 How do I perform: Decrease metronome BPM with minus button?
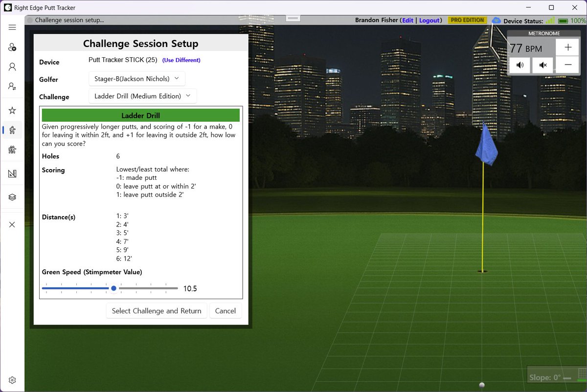point(567,65)
